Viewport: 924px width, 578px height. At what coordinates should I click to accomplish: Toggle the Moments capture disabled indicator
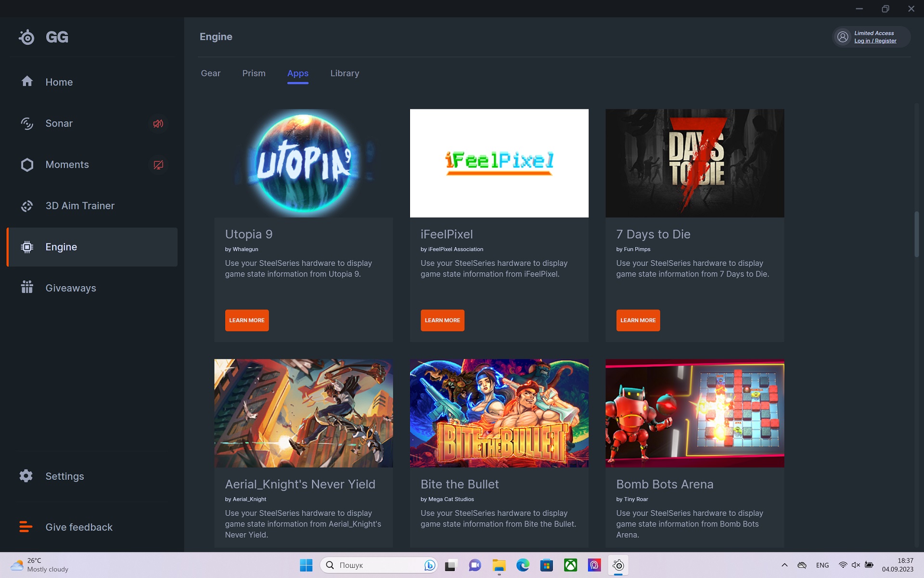click(x=158, y=165)
